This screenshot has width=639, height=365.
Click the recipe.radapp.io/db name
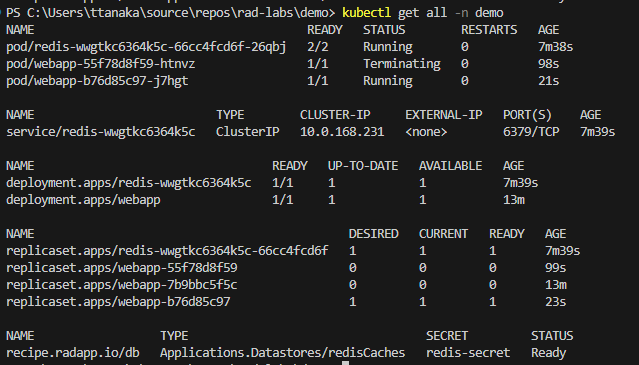(73, 353)
